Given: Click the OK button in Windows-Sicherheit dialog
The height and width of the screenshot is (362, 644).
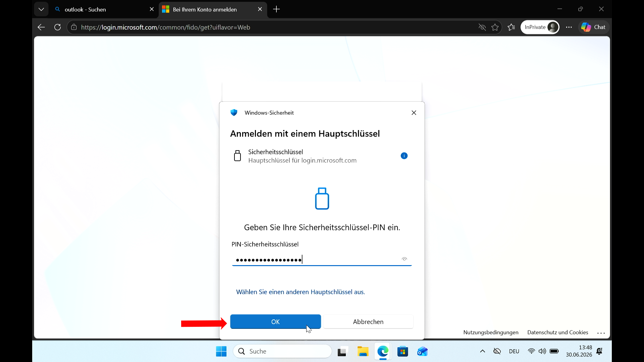Looking at the screenshot, I should pyautogui.click(x=275, y=321).
